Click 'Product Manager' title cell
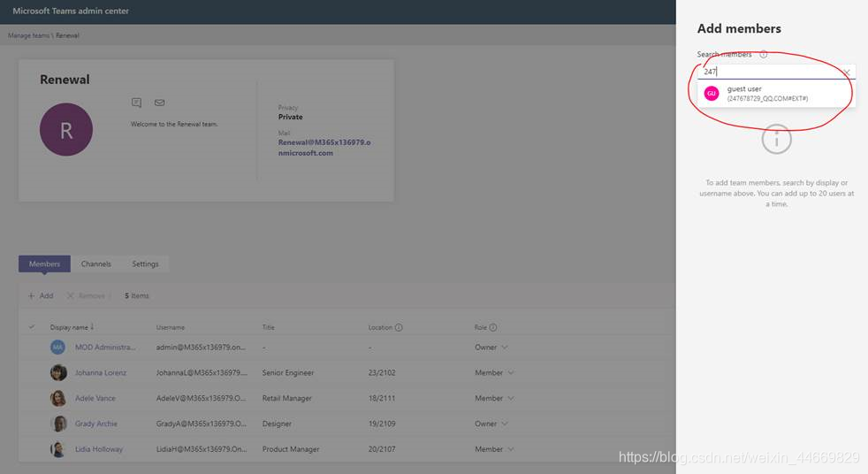This screenshot has height=474, width=868. click(291, 449)
